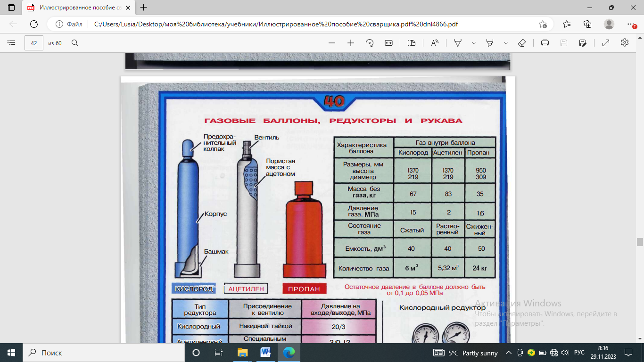Open network settings icon in the tray

tap(554, 353)
